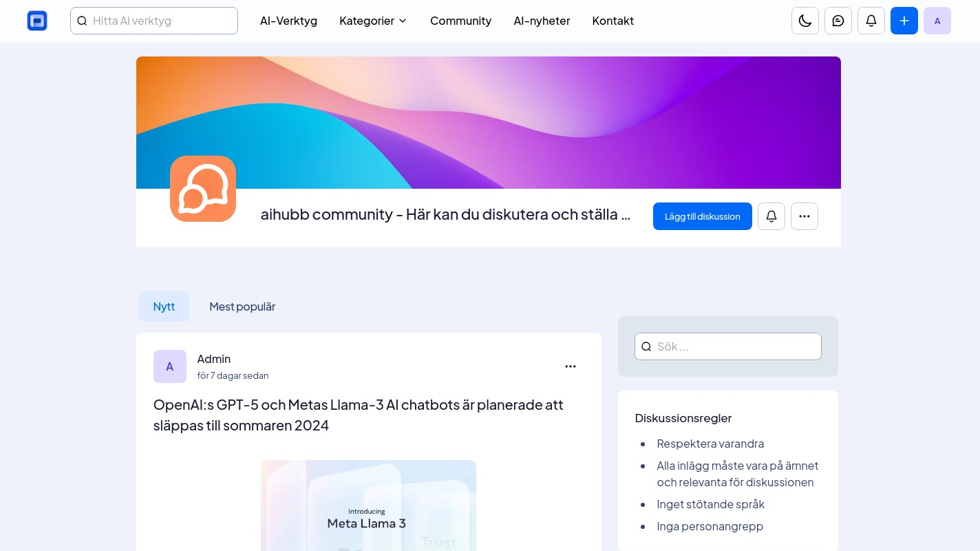Click the 'Respektera varandra' rule
Image resolution: width=980 pixels, height=551 pixels.
pyautogui.click(x=710, y=444)
